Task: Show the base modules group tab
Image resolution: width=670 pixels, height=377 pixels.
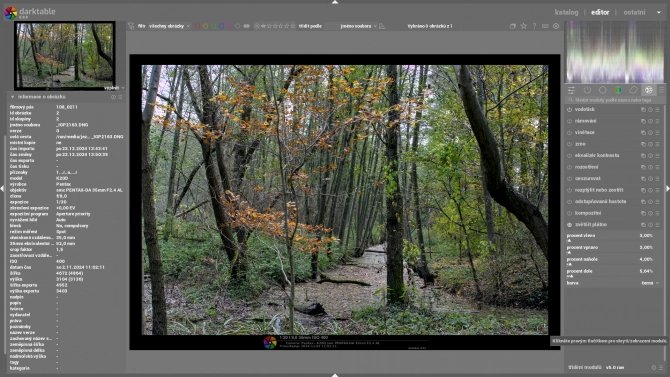Action: (x=602, y=90)
